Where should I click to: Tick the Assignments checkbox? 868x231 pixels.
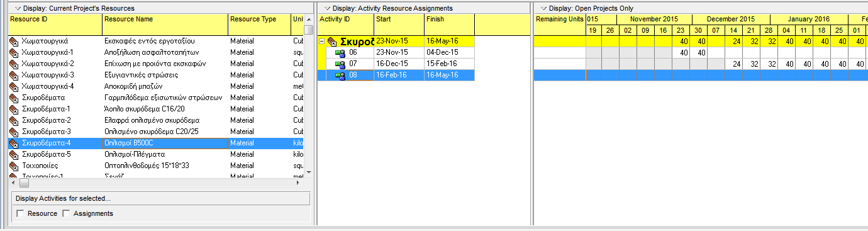[66, 214]
